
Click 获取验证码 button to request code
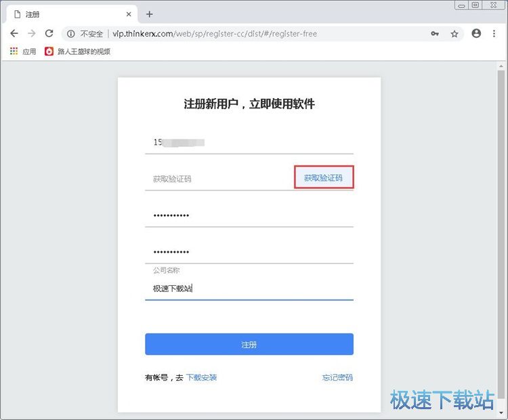coord(324,177)
